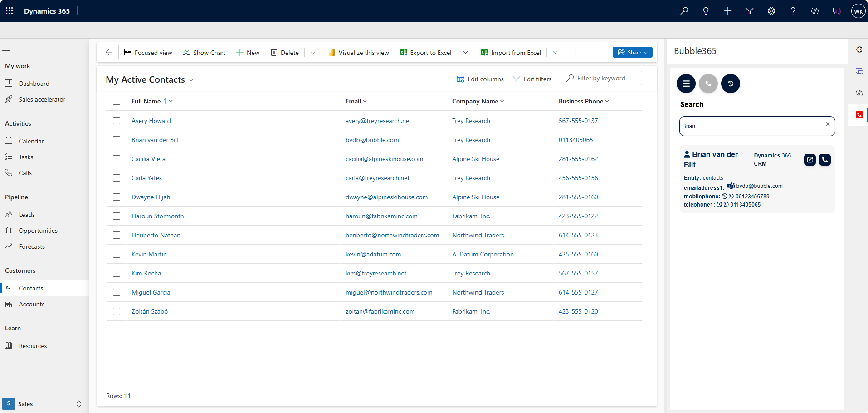The height and width of the screenshot is (413, 868).
Task: Open Brian's record via external link icon
Action: (809, 160)
